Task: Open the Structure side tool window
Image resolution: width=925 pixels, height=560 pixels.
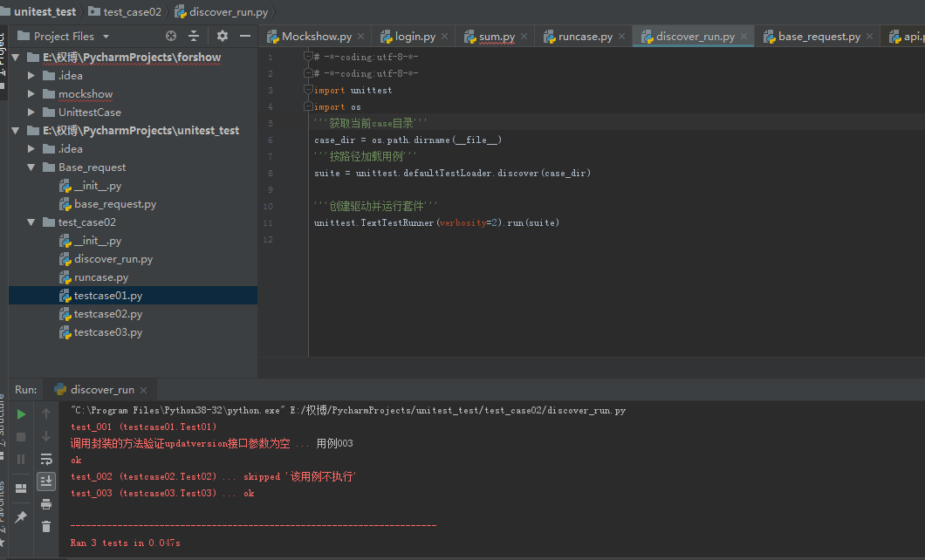Action: click(x=3, y=425)
